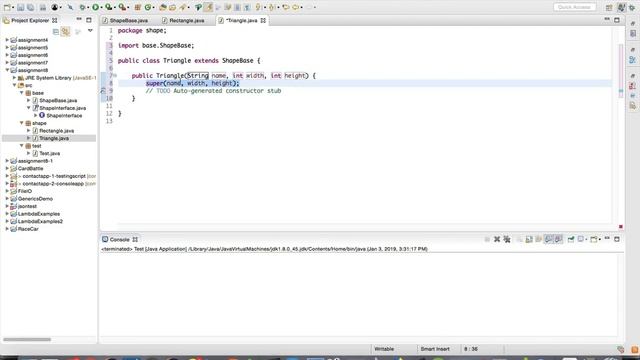Viewport: 640px width, 360px height.
Task: Expand JRE System Library node
Action: coord(14,78)
